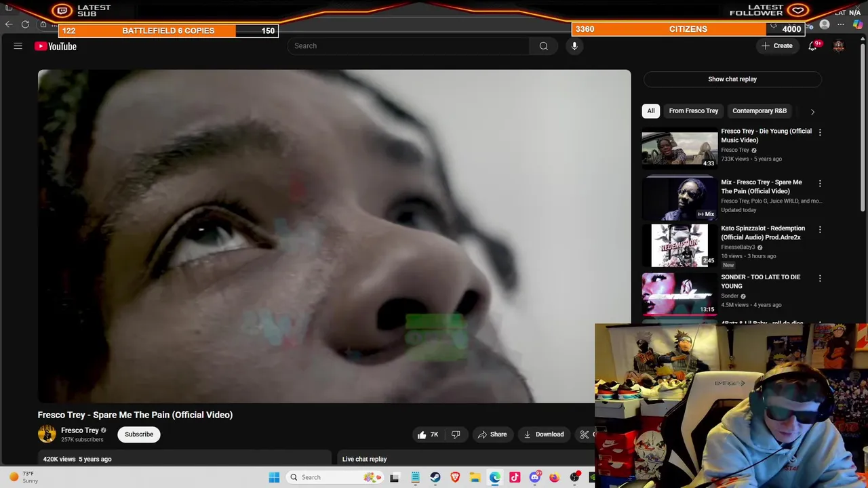Open Discord from the taskbar

[x=534, y=477]
